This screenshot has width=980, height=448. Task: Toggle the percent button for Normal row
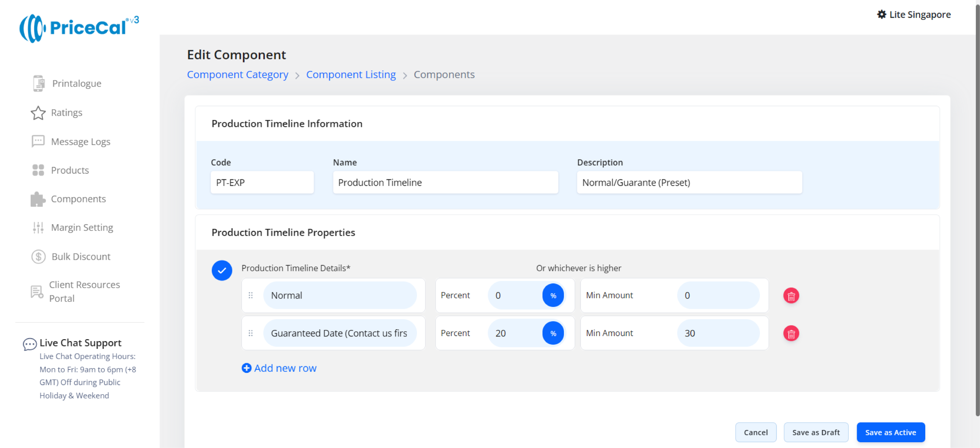pyautogui.click(x=553, y=295)
